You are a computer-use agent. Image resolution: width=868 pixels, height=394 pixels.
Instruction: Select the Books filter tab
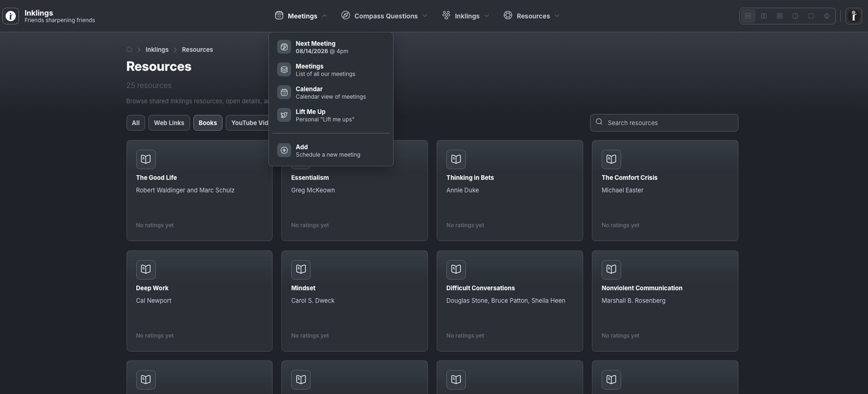click(208, 123)
